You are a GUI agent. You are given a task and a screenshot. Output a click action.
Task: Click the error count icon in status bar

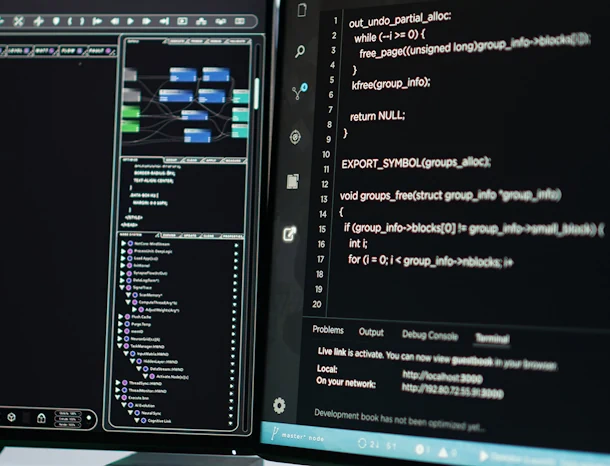click(x=419, y=449)
